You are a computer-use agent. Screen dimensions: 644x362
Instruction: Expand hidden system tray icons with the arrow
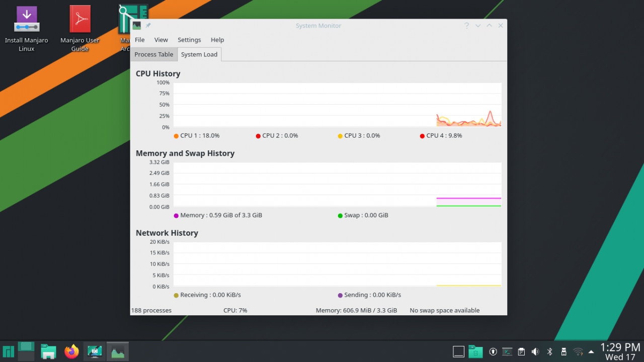point(590,352)
